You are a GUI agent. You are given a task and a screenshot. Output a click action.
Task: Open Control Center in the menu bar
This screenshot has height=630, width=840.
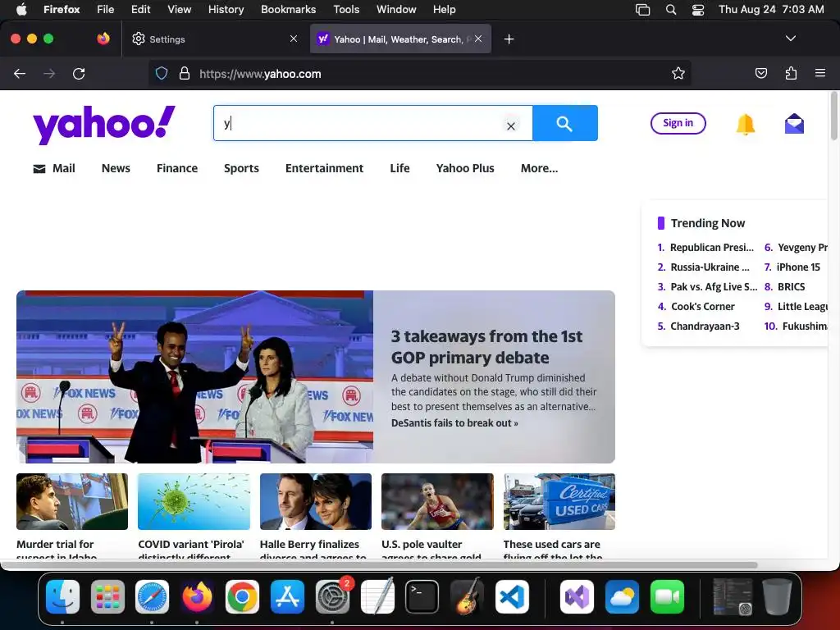[698, 10]
